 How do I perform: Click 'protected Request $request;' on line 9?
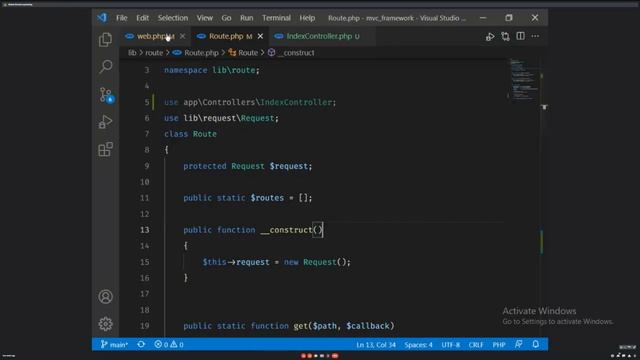(248, 166)
